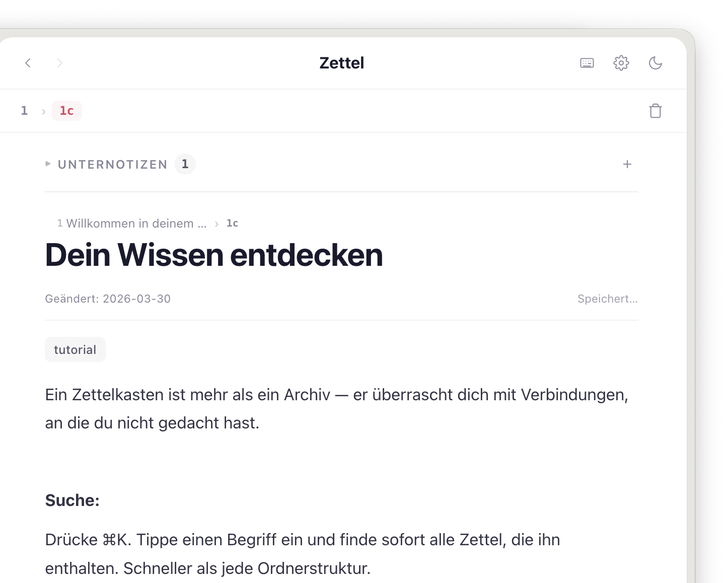The width and height of the screenshot is (728, 583).
Task: Click the Geändert: 2026-03-30 date text
Action: 108,299
